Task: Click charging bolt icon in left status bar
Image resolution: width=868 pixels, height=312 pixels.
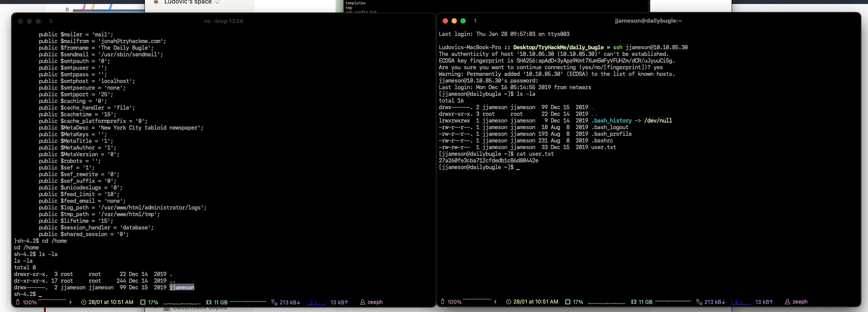Action: click(x=70, y=302)
